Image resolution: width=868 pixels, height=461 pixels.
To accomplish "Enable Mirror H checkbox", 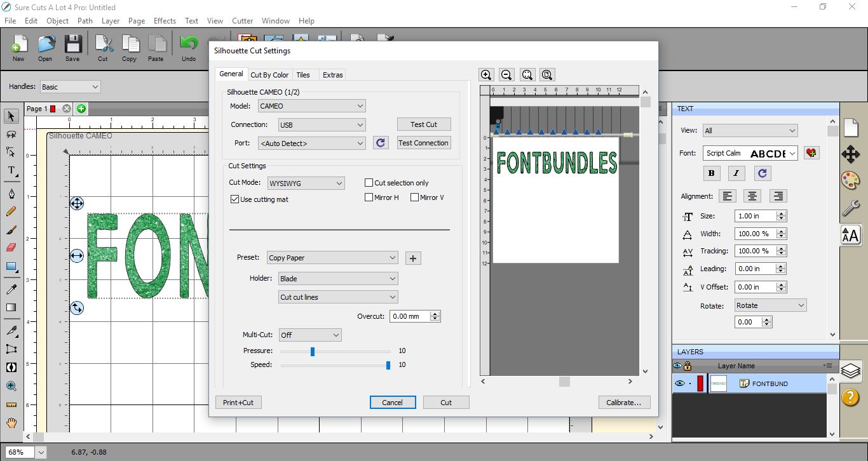I will 369,197.
